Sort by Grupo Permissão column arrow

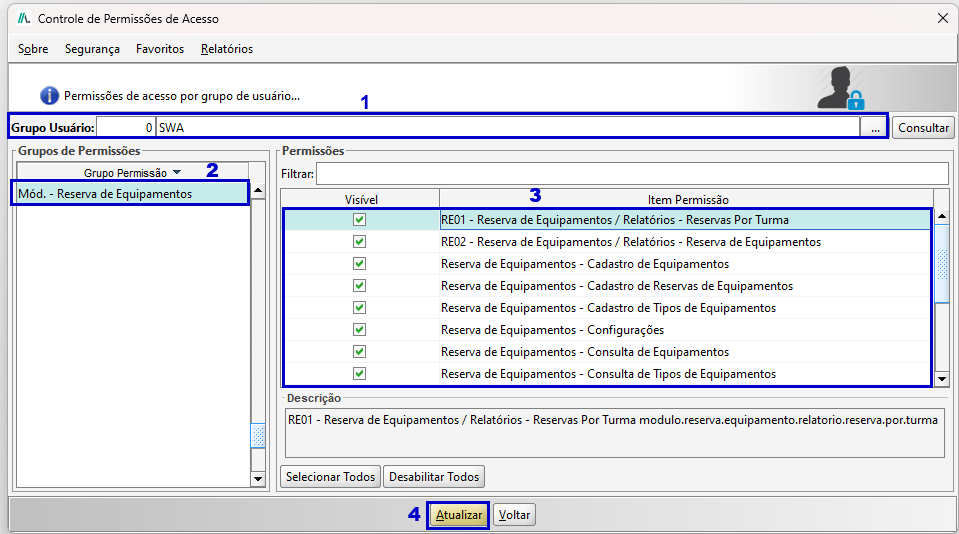pos(177,172)
